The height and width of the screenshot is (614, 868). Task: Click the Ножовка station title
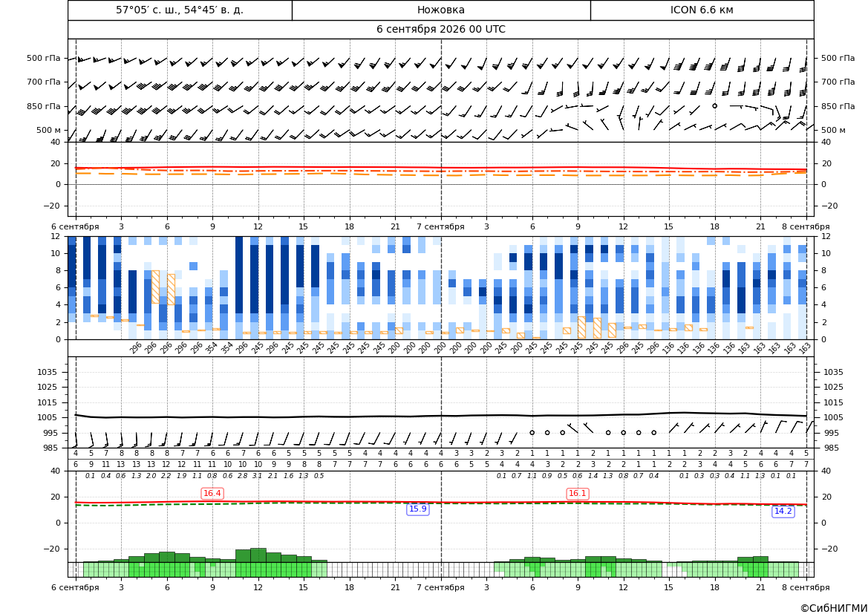point(440,10)
